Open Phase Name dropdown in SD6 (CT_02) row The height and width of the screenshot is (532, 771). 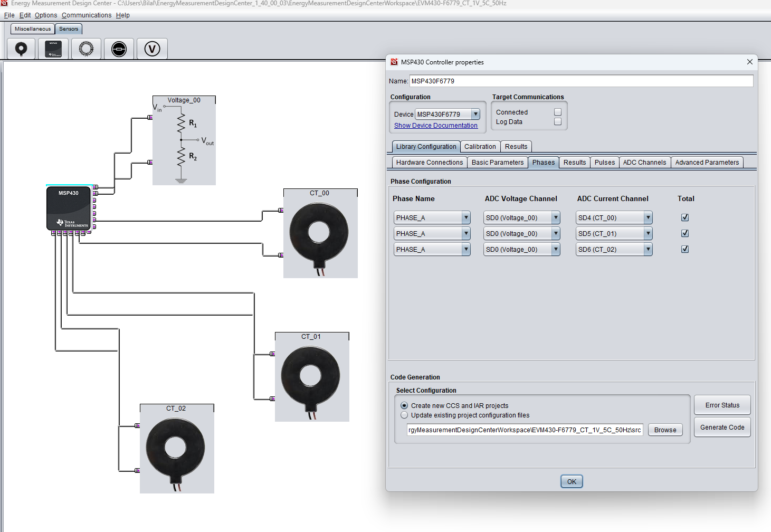coord(432,249)
